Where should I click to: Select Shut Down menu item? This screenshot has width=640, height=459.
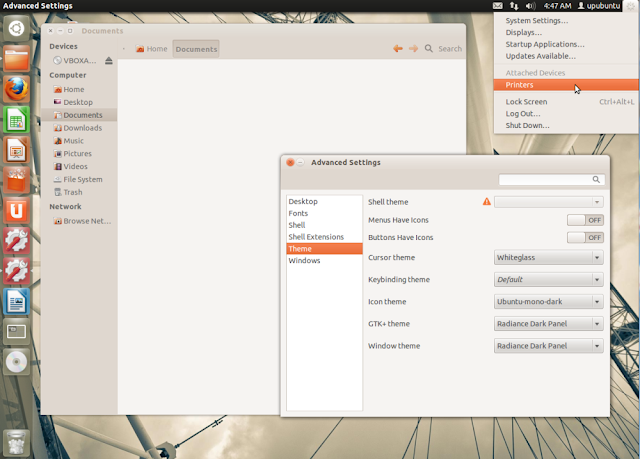tap(566, 126)
